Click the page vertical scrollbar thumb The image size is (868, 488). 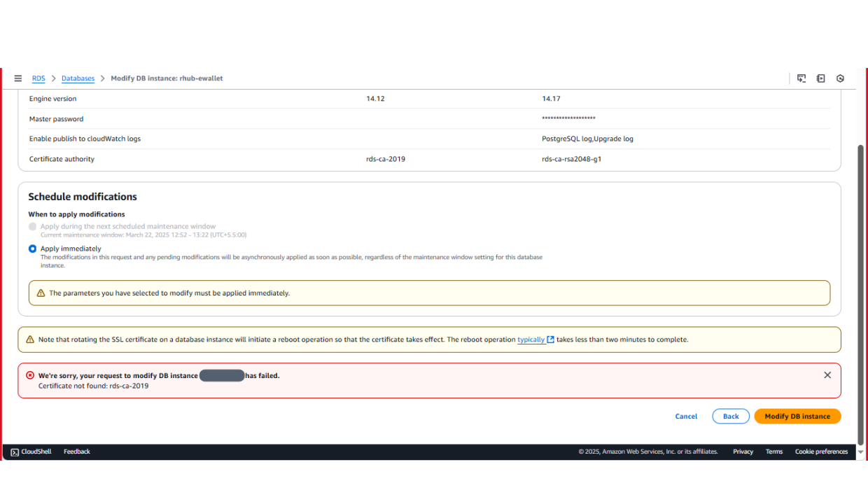point(861,294)
